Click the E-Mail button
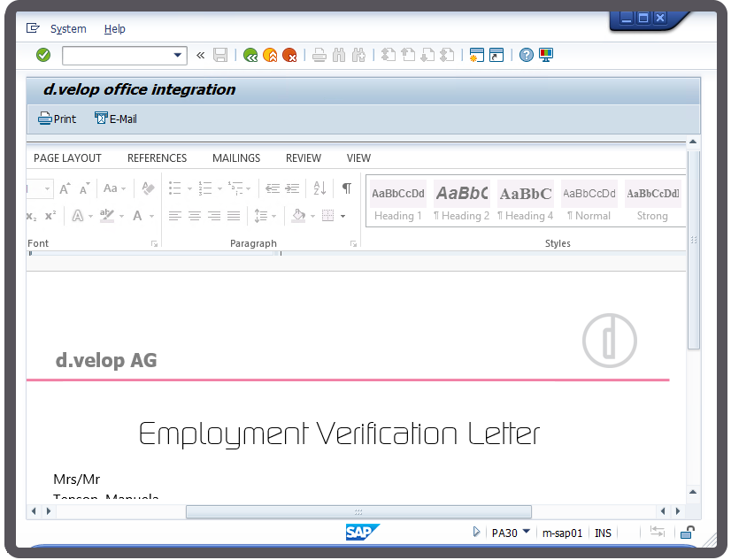Image resolution: width=731 pixels, height=560 pixels. pyautogui.click(x=116, y=119)
